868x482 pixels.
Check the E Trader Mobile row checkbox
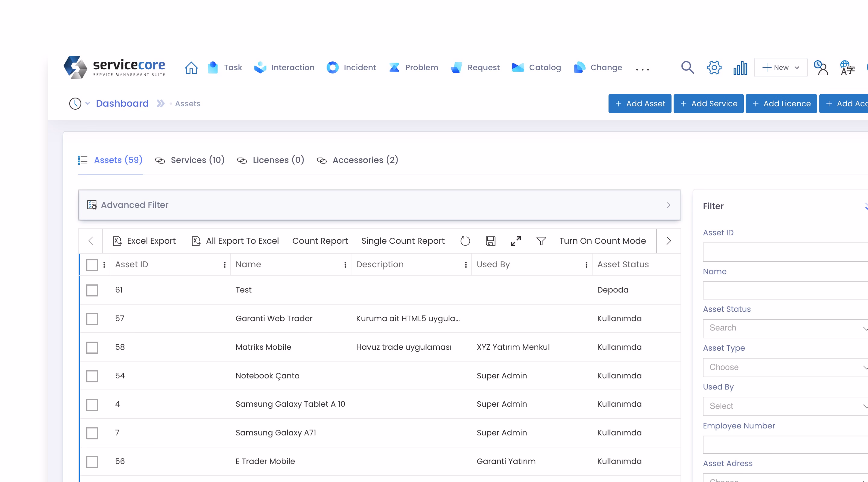pos(92,462)
